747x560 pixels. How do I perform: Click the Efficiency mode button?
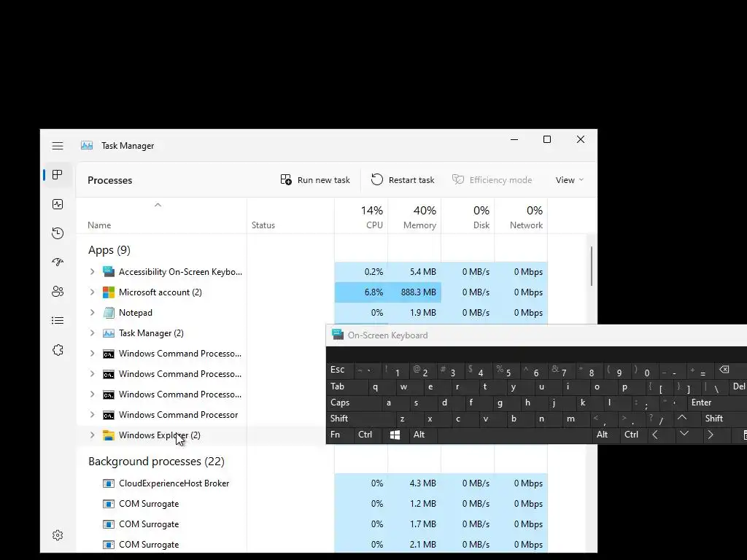492,180
